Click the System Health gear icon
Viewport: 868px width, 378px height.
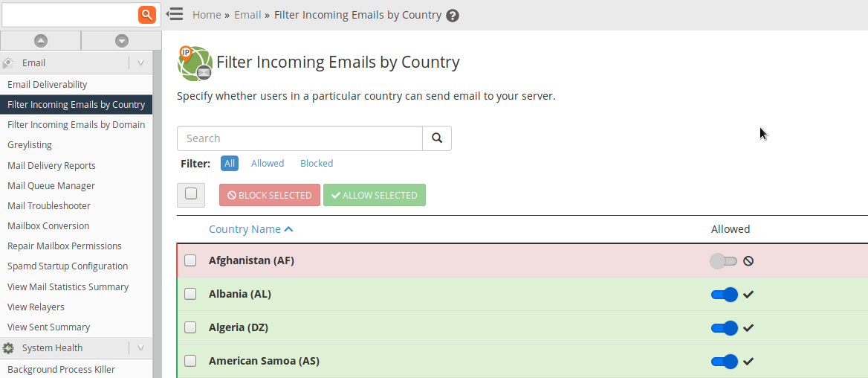[x=9, y=348]
